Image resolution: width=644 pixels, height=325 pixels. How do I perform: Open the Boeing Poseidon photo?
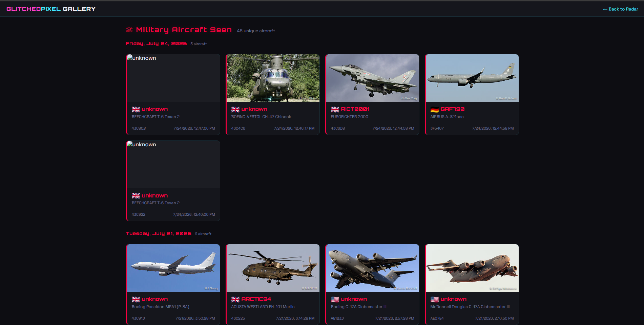pos(173,268)
